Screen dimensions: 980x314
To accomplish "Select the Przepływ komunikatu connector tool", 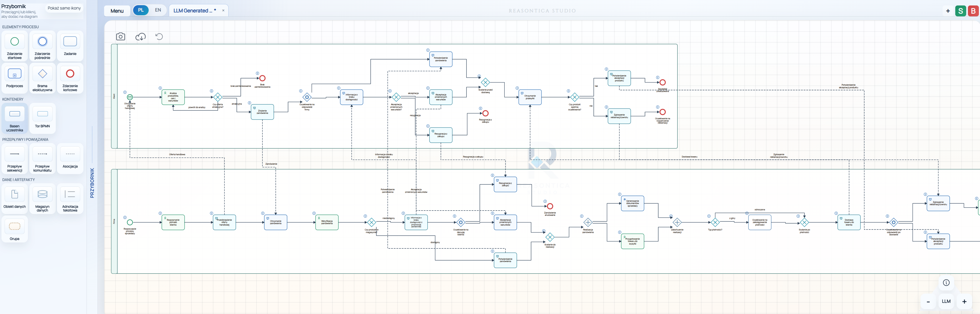I will 42,159.
